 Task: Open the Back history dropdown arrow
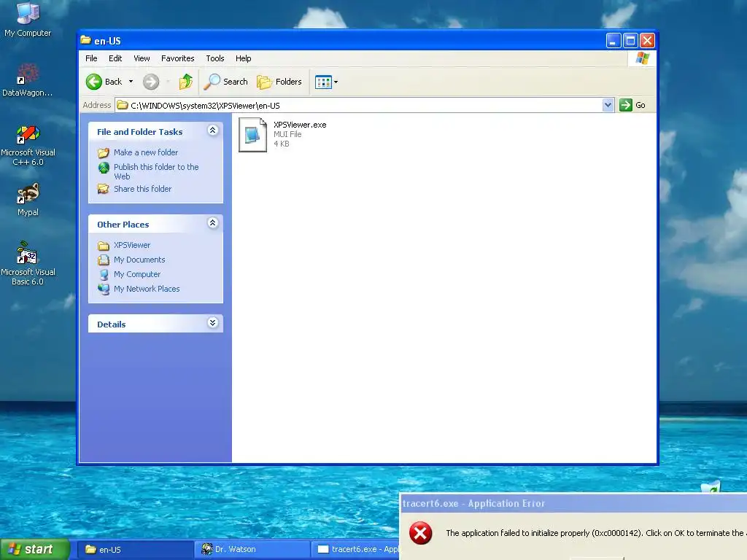click(x=131, y=82)
